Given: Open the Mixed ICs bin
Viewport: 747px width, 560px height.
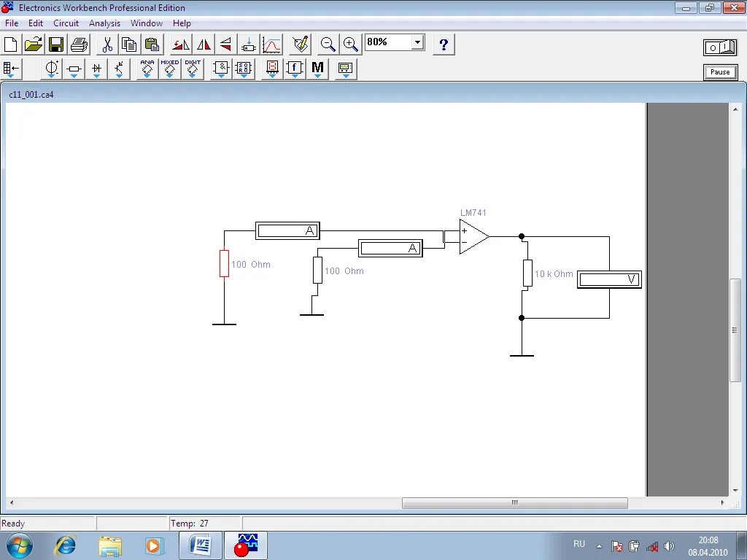Looking at the screenshot, I should tap(169, 69).
